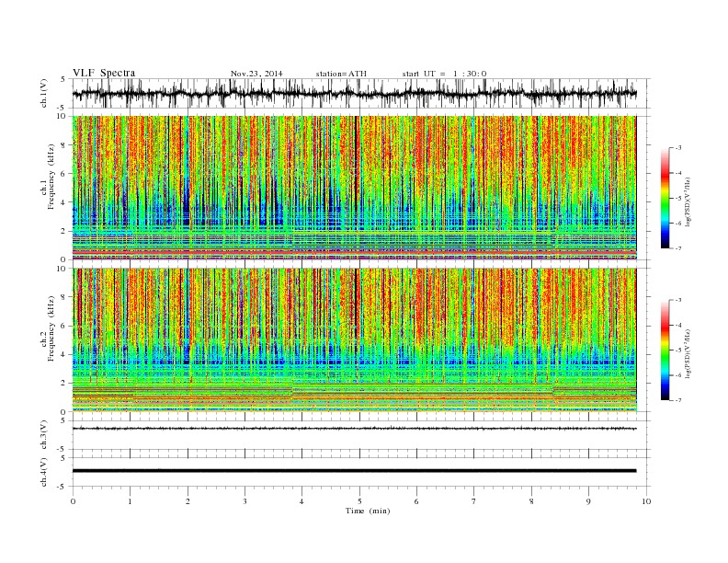Screen dimensions: 728x563
Task: Click the ch.2 color scale bar
Action: [x=665, y=350]
